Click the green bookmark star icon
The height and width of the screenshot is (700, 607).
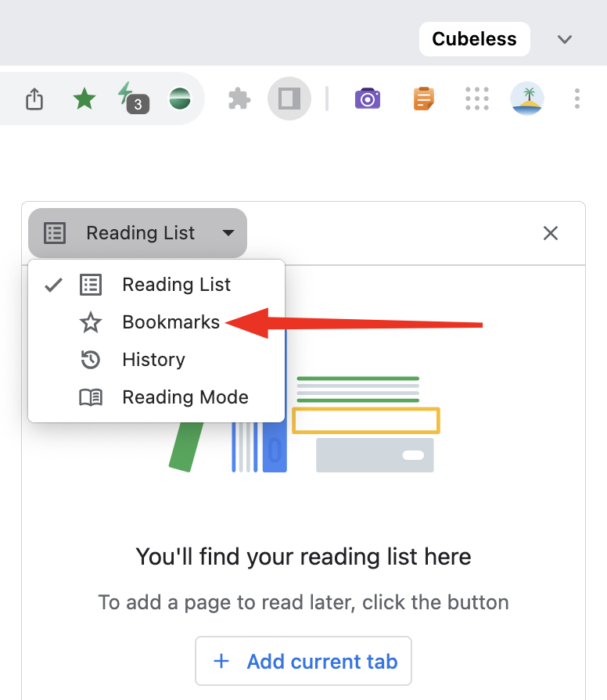[x=84, y=99]
